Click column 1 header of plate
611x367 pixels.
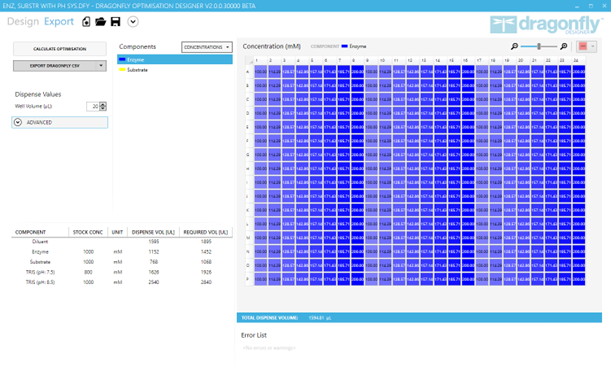(261, 60)
